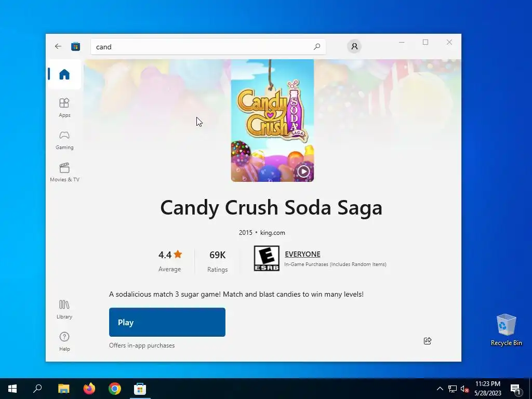Viewport: 532px width, 399px height.
Task: Click the ESRB rating badge
Action: [267, 258]
